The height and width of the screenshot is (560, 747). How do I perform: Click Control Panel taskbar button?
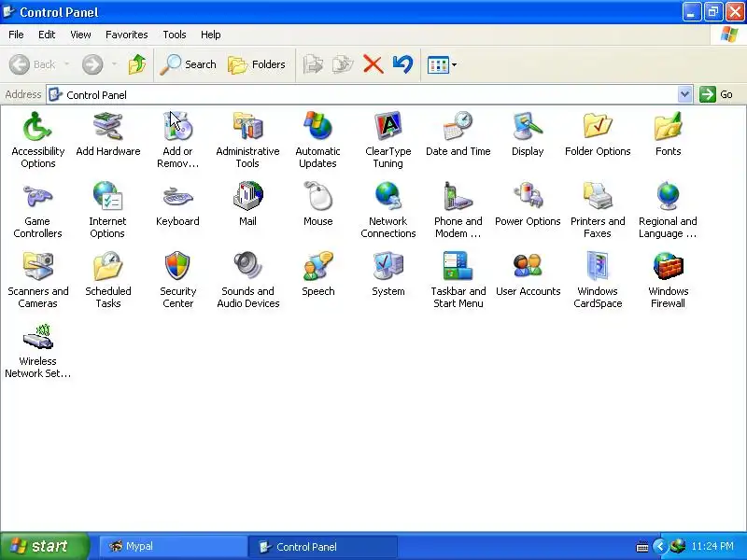[x=322, y=547]
